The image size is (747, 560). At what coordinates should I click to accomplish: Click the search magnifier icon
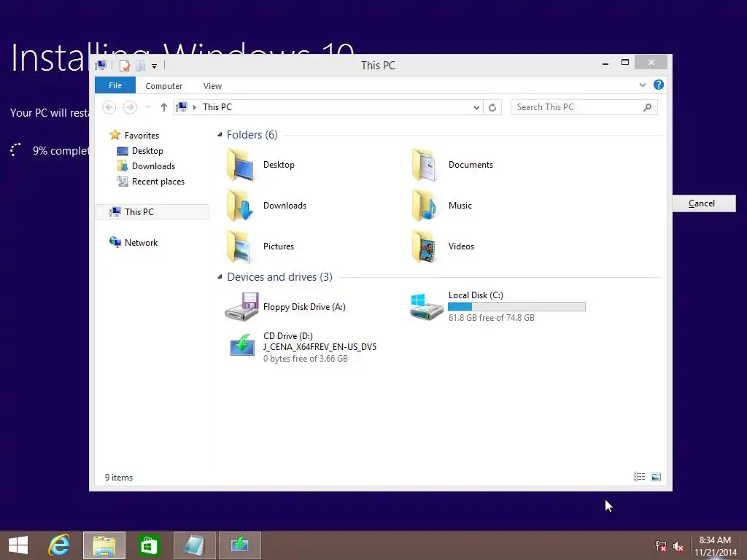[x=648, y=107]
